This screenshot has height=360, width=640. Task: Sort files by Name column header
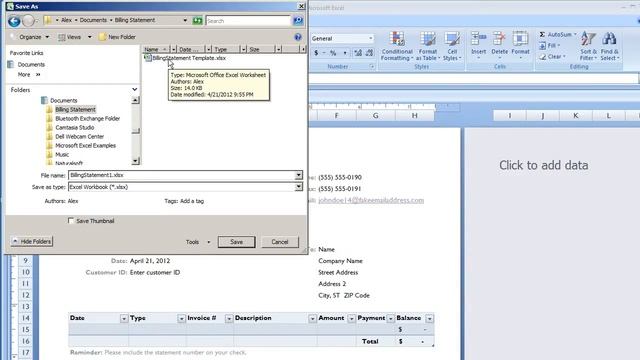(156, 49)
